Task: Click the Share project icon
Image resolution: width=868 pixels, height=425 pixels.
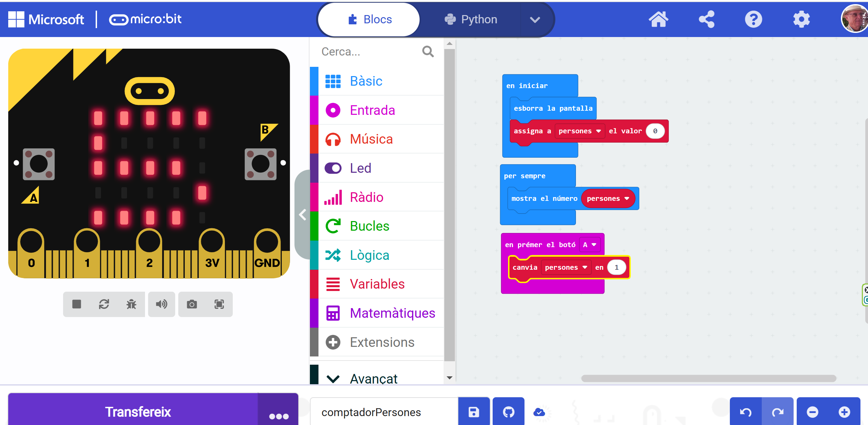Action: point(707,19)
